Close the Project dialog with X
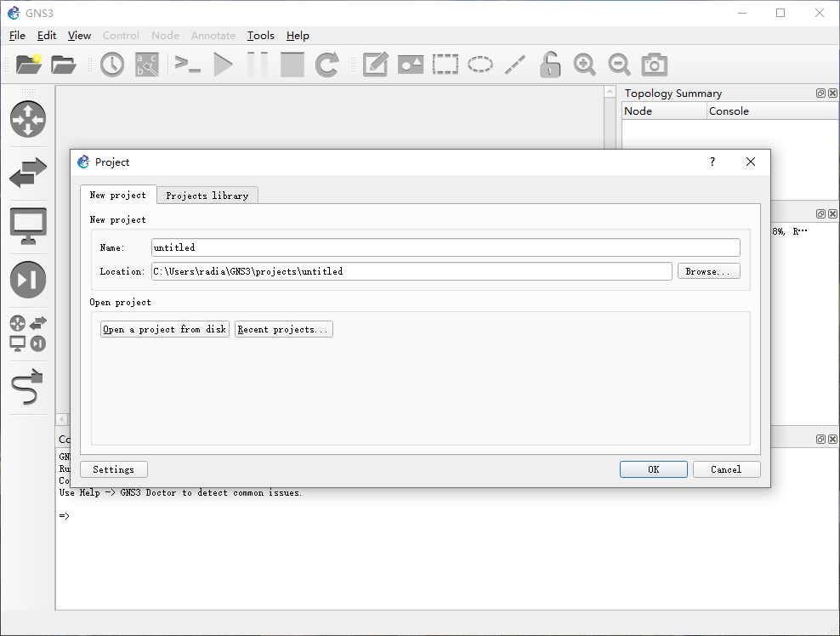This screenshot has height=636, width=840. click(x=751, y=162)
